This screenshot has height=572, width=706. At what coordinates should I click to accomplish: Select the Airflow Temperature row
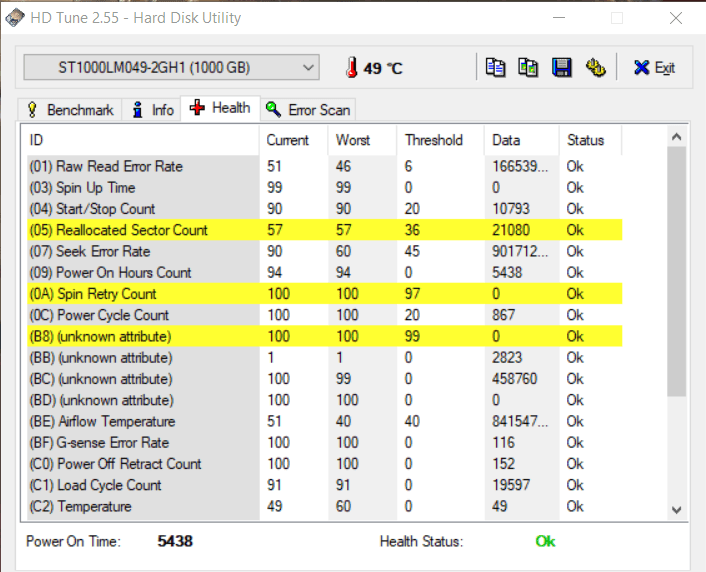click(324, 421)
